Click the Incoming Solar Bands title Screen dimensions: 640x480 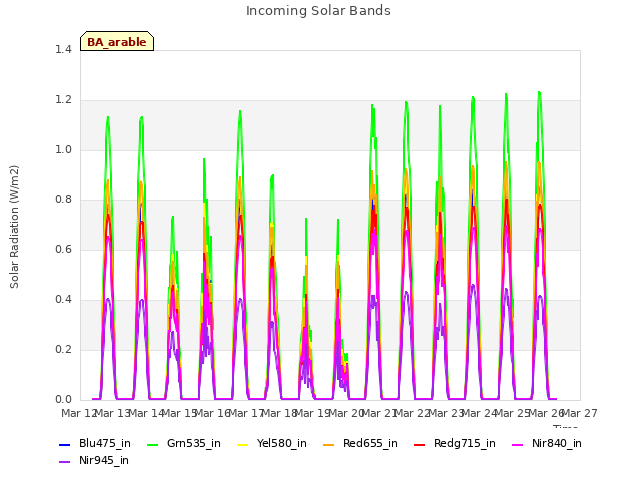click(318, 11)
